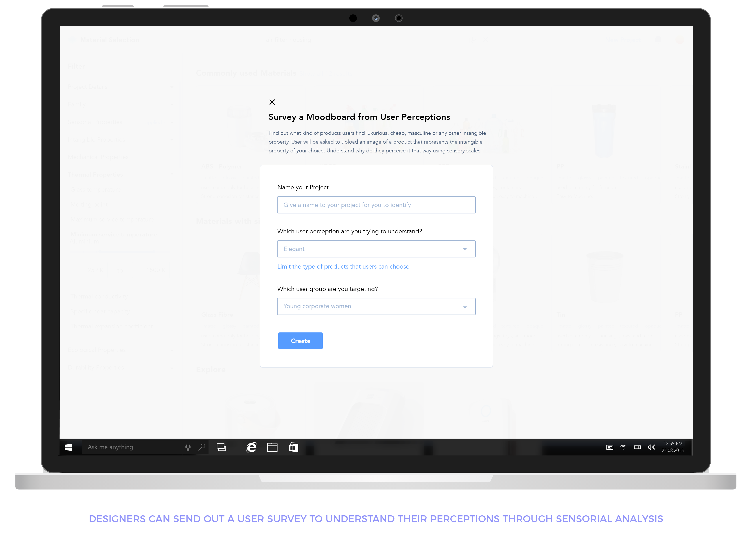Open the Elegant user perception dropdown
752x560 pixels.
point(376,249)
